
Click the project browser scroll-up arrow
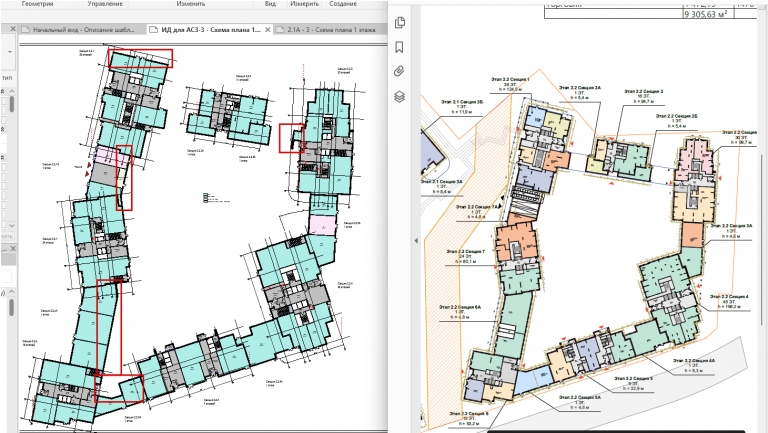(x=12, y=291)
